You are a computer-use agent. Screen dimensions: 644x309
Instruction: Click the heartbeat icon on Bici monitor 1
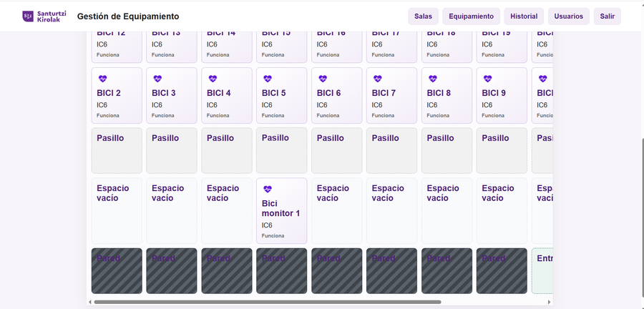[268, 189]
